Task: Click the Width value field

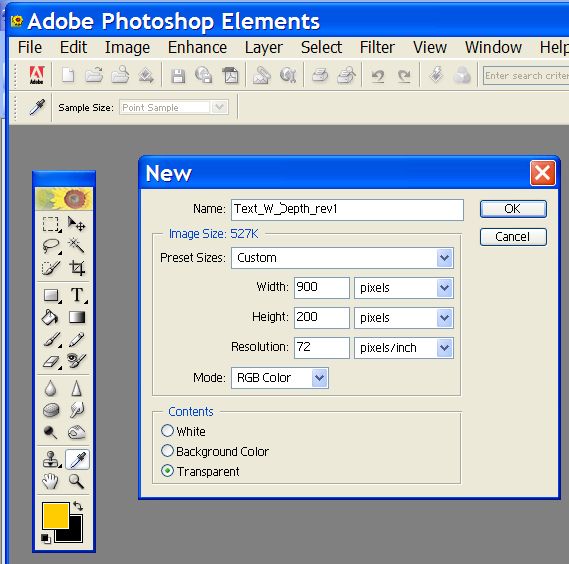Action: pos(322,288)
